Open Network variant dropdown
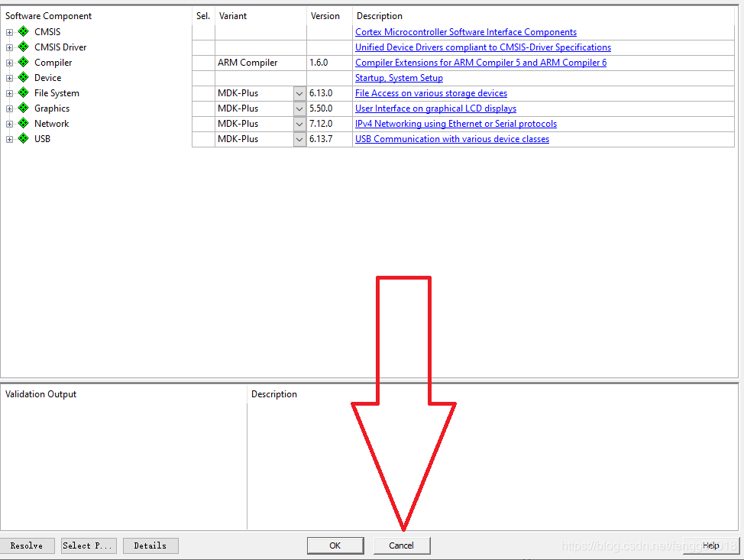Viewport: 744px width, 560px height. pos(299,124)
